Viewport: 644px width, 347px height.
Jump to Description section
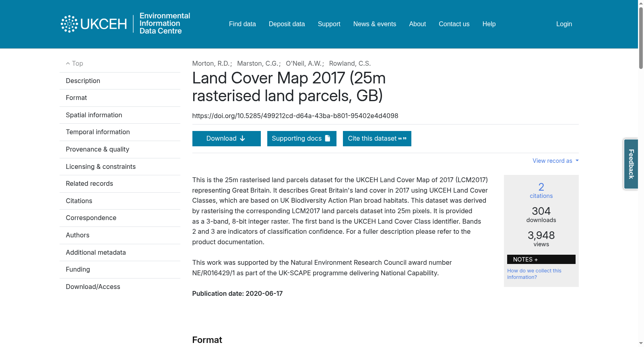coord(120,81)
